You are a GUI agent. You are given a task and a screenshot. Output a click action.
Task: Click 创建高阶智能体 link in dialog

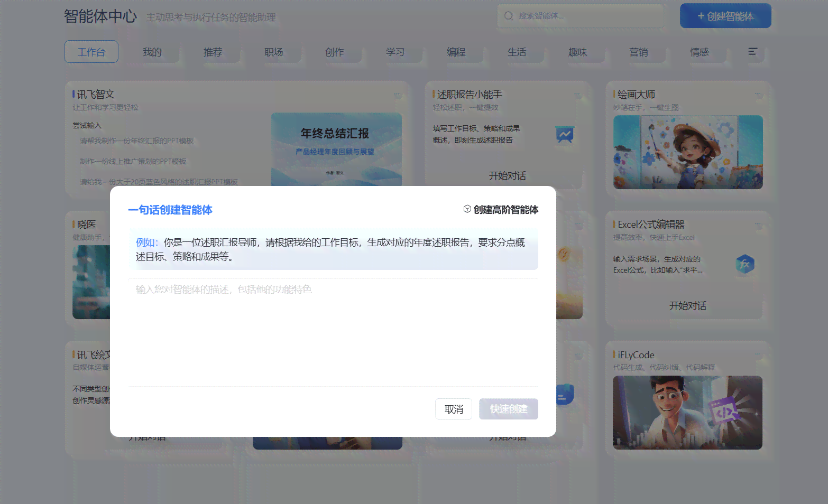[x=505, y=210]
